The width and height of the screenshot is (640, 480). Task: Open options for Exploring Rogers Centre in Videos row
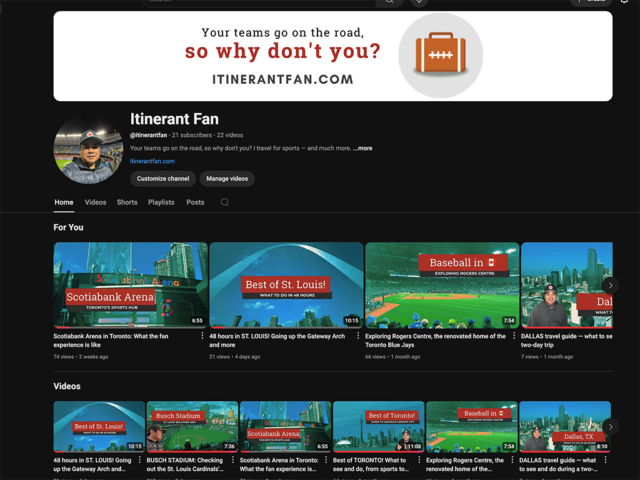512,460
